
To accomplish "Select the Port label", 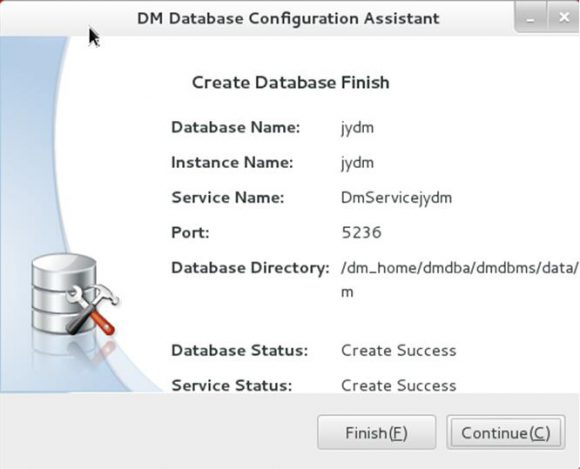I will click(x=190, y=233).
